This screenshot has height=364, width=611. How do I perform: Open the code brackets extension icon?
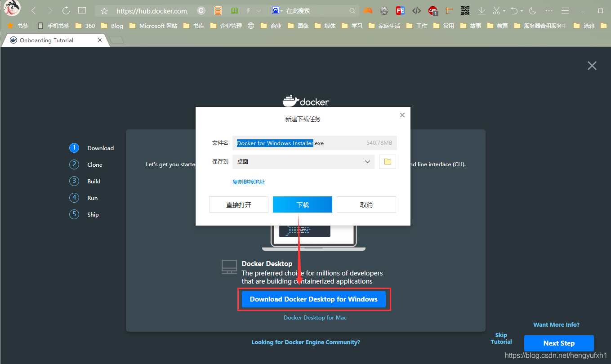[416, 11]
